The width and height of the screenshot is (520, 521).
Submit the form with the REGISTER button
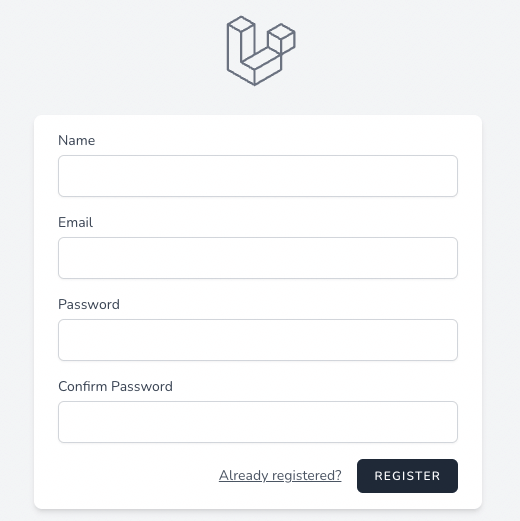(x=407, y=476)
